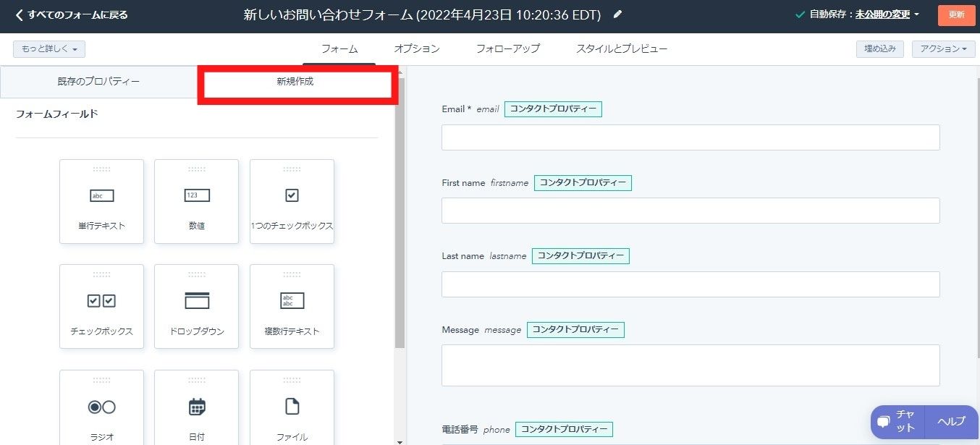
Task: Select the multiple checkboxes field icon
Action: click(101, 301)
